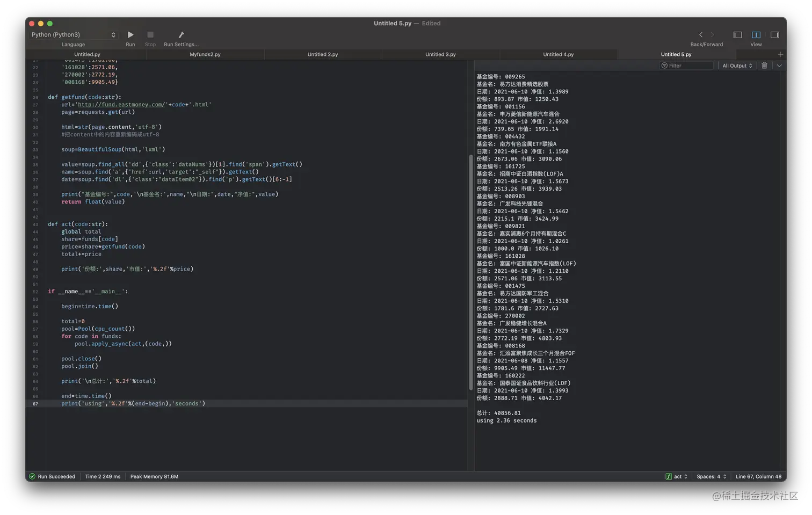Click line number 67 in the gutter

(x=35, y=404)
